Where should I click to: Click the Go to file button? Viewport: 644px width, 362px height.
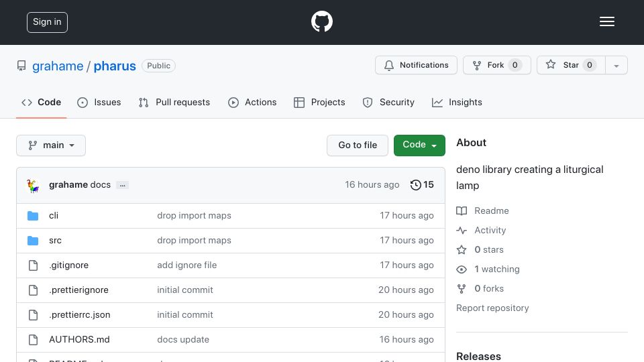pyautogui.click(x=358, y=145)
